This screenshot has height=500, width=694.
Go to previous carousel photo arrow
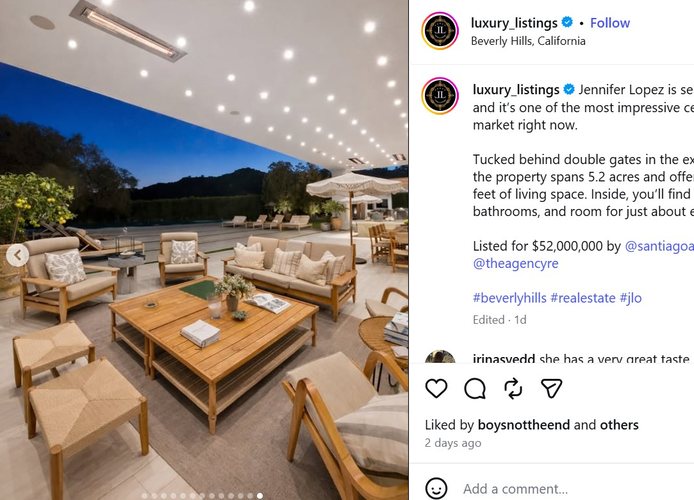(18, 255)
